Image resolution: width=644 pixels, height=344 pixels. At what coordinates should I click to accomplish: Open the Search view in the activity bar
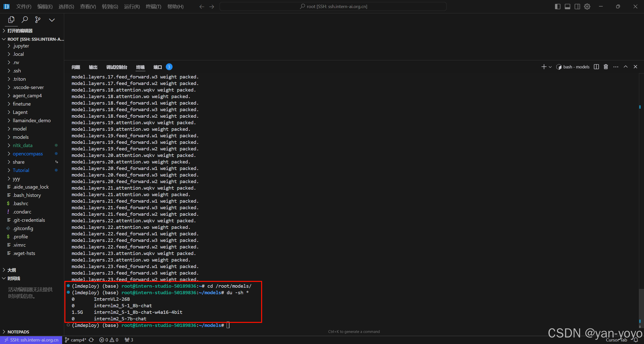tap(25, 19)
